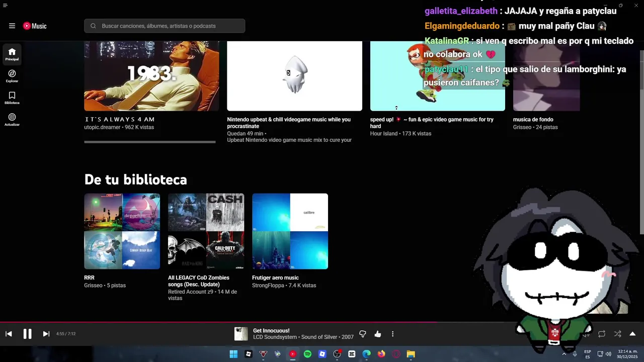
Task: Switch to YouTube Music taskbar icon
Action: click(293, 354)
